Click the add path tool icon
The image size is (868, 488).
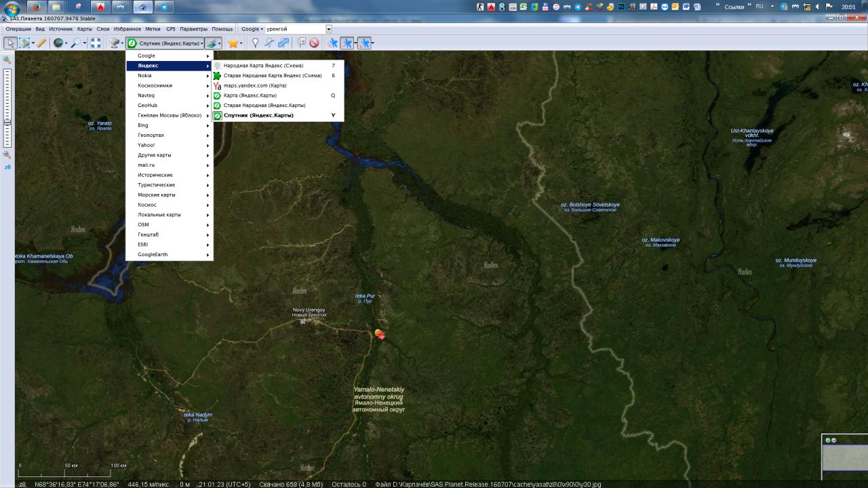coord(269,43)
